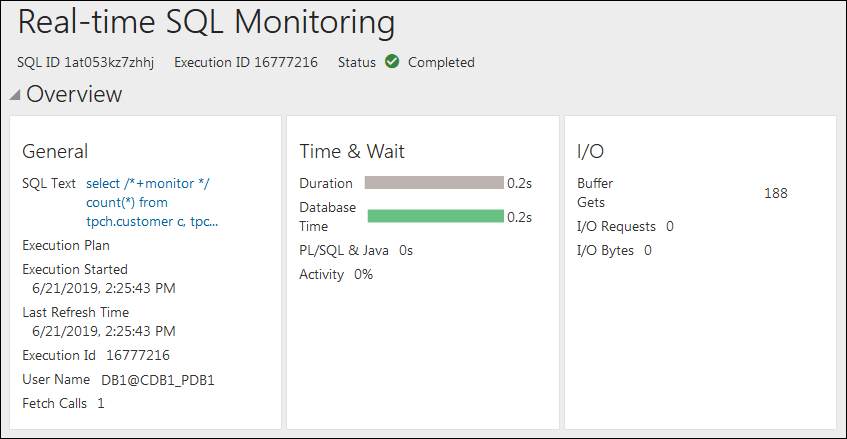Image resolution: width=847 pixels, height=439 pixels.
Task: Click the Fetch Calls label
Action: coord(55,403)
